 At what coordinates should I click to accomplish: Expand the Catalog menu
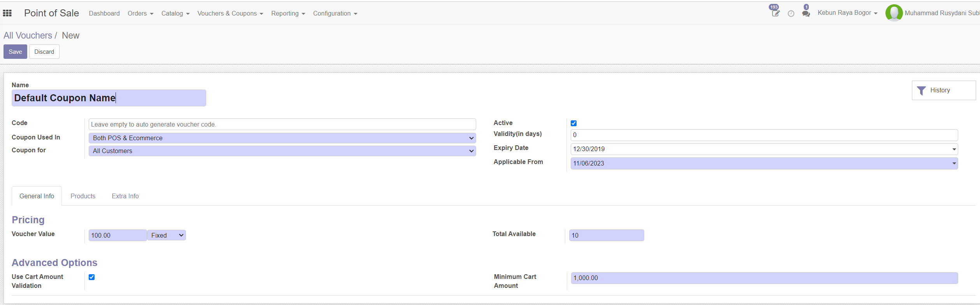[175, 14]
